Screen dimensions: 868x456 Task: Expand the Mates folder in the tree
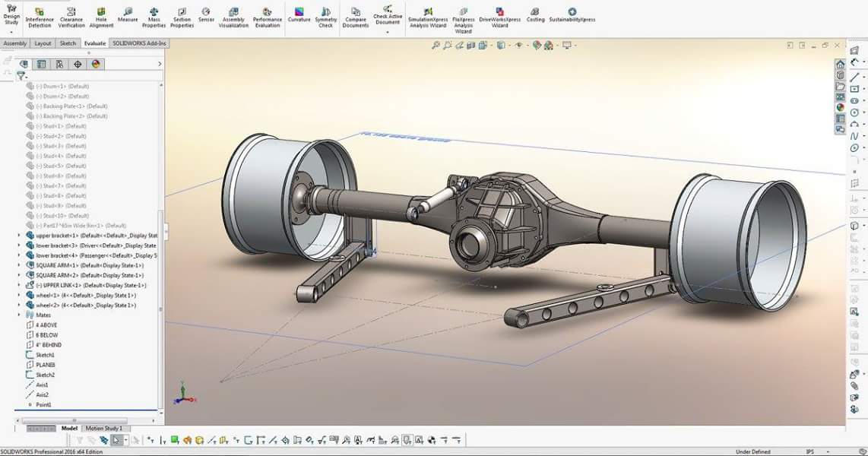tap(19, 315)
